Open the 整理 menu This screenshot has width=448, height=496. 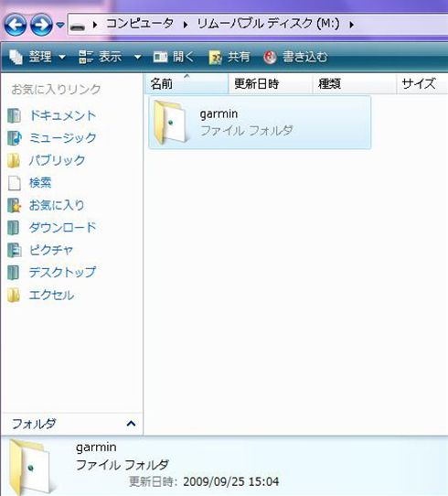[x=37, y=57]
